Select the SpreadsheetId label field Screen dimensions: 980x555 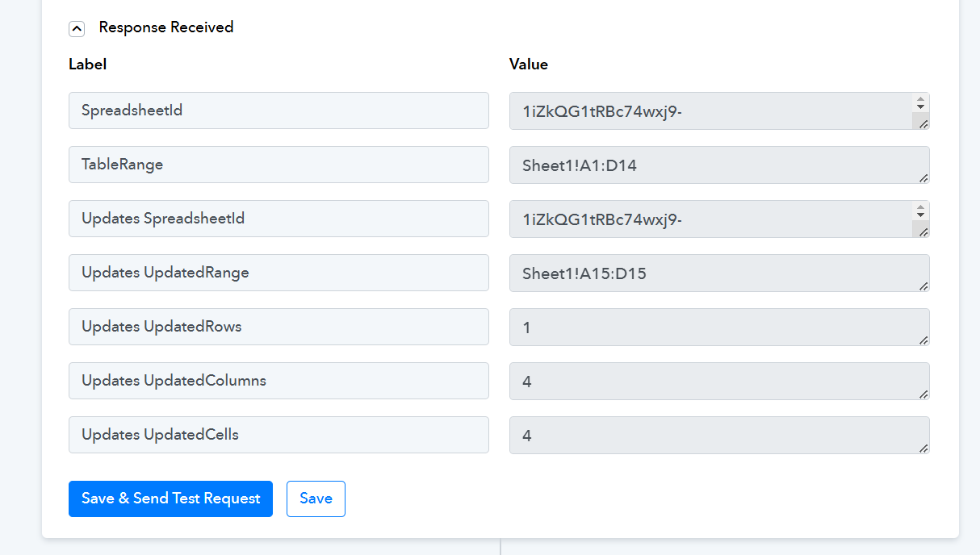point(279,111)
